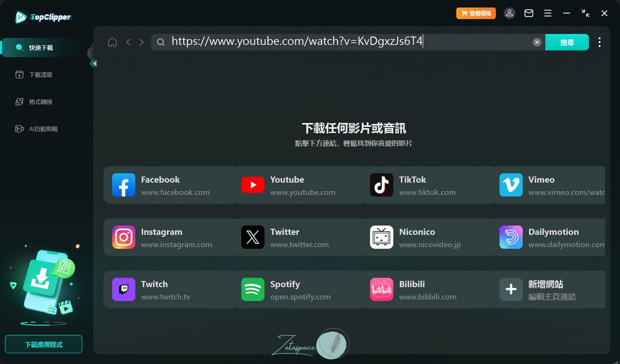Switch to compact window mode icon
The height and width of the screenshot is (364, 620).
[586, 14]
